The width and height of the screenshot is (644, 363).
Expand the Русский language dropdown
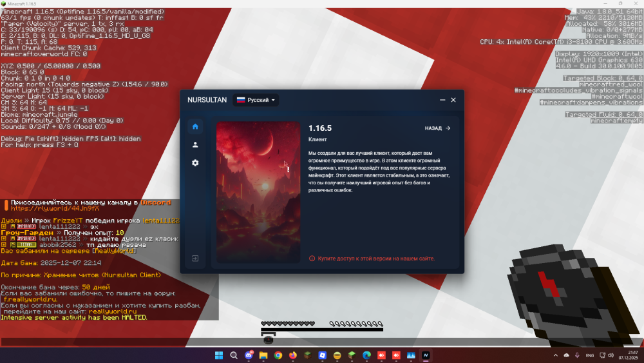[256, 100]
